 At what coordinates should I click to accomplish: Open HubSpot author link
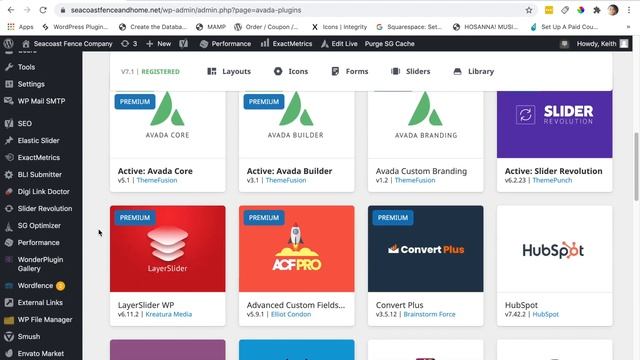pyautogui.click(x=545, y=314)
